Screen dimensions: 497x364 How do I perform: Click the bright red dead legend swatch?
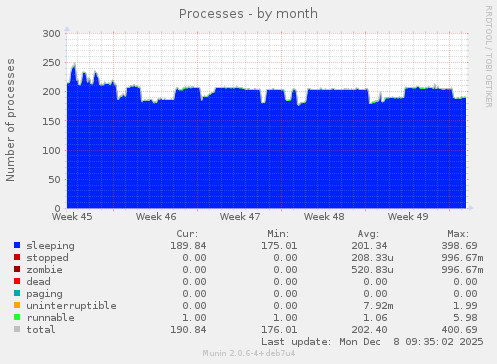pyautogui.click(x=17, y=281)
